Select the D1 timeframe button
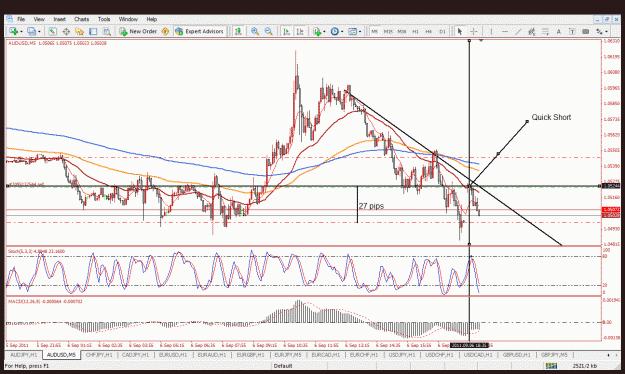This screenshot has height=374, width=625. [x=442, y=31]
